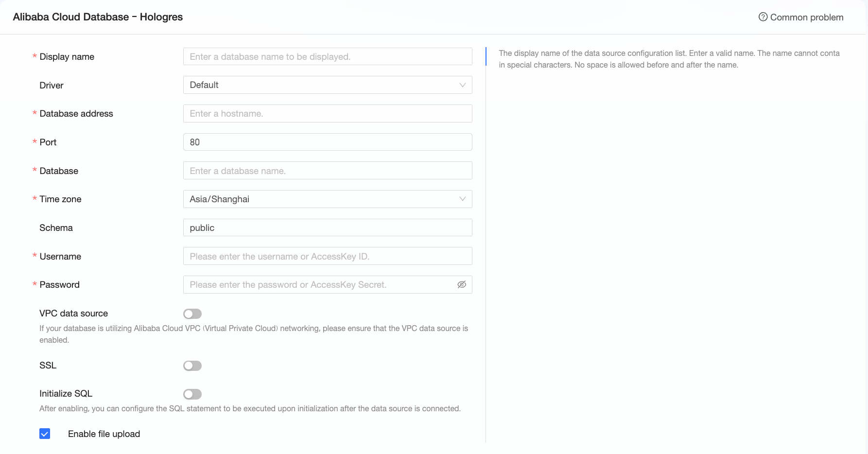Click the Password or AccessKey Secret field
This screenshot has width=868, height=454.
coord(328,285)
